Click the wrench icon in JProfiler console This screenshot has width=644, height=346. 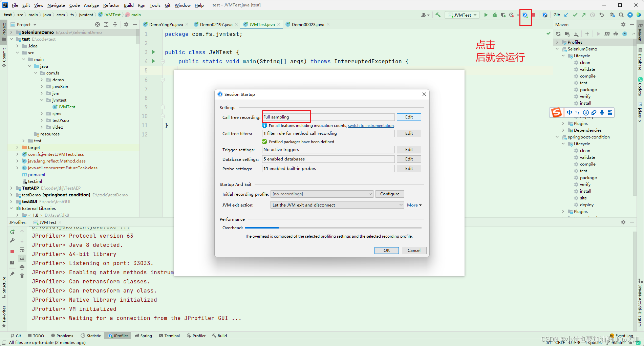coord(12,241)
